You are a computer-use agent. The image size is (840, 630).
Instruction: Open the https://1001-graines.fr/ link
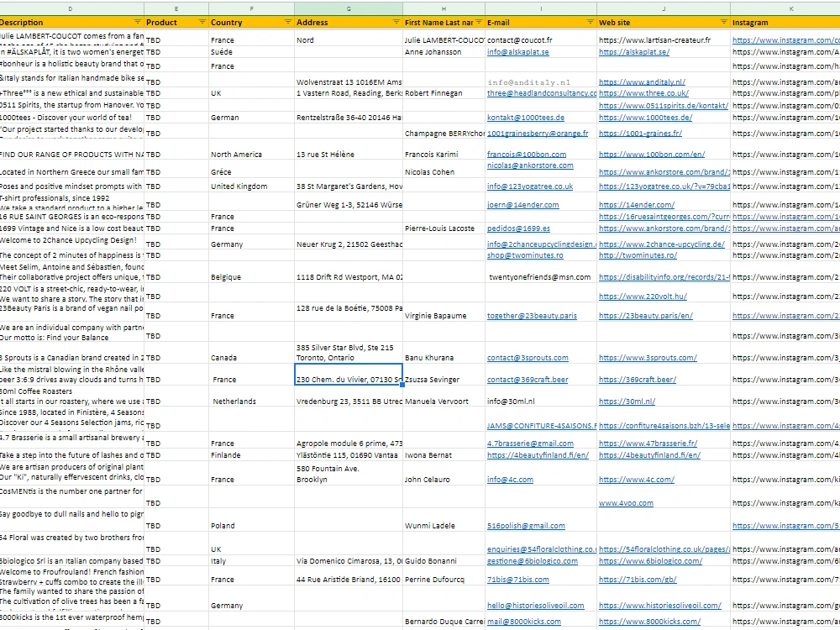coord(640,133)
